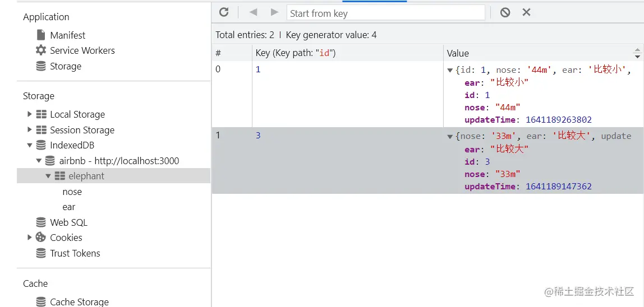
Task: Expand Cookies tree arrow
Action: tap(29, 237)
